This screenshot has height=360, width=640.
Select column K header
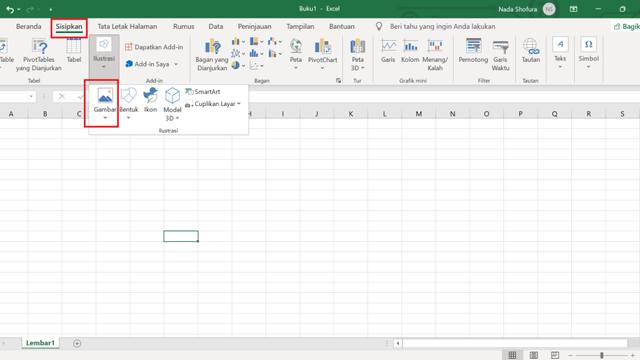(351, 114)
